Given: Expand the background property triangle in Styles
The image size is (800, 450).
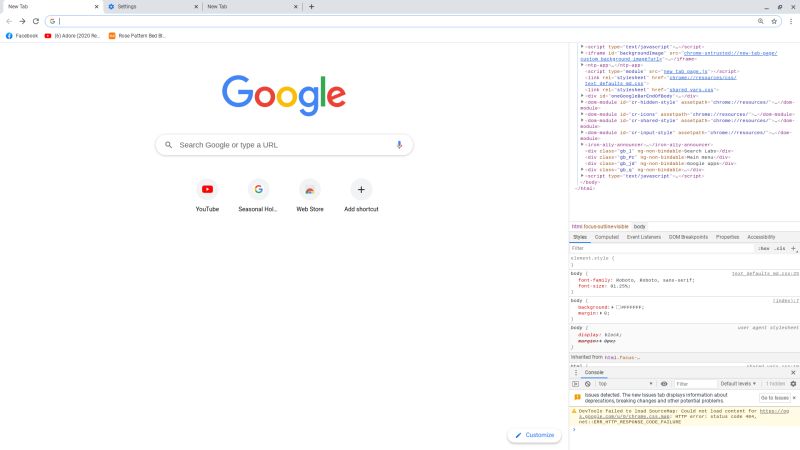Looking at the screenshot, I should 612,307.
